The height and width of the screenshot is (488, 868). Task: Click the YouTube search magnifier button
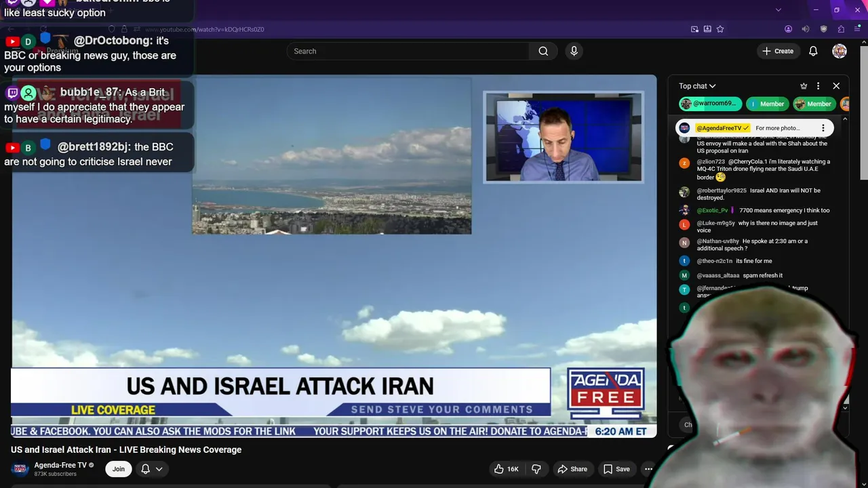tap(543, 51)
